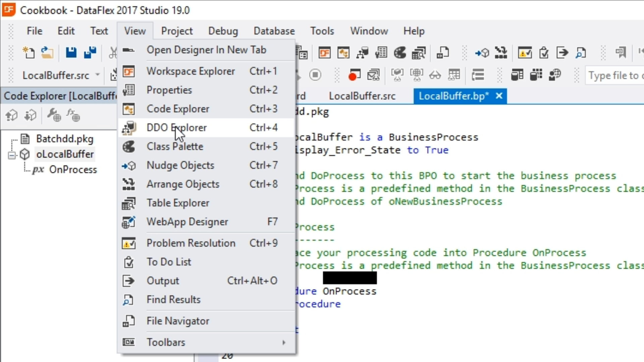Open the LocalBuffer.src project dropdown
Viewport: 644px width, 362px height.
pyautogui.click(x=97, y=75)
